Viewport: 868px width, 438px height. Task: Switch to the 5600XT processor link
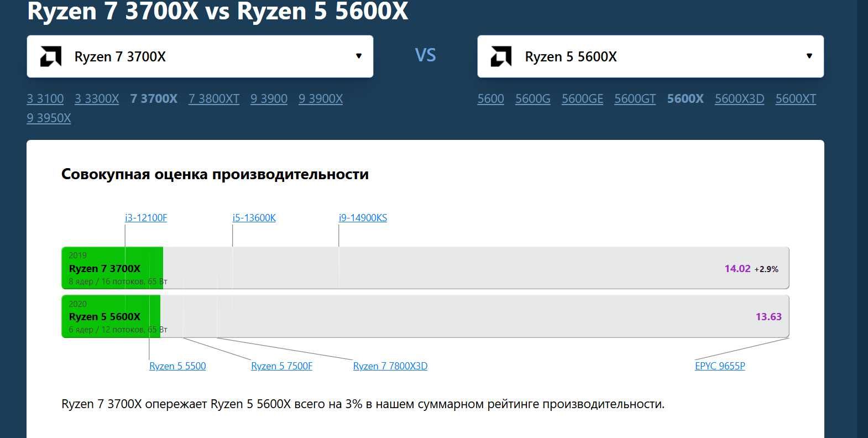point(796,98)
